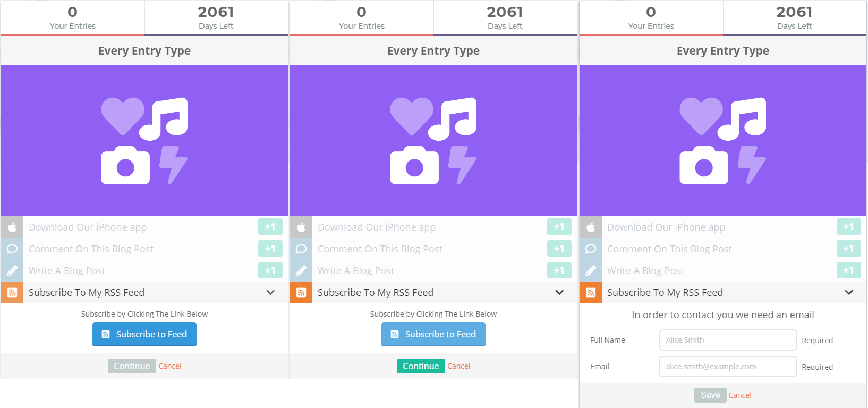The width and height of the screenshot is (868, 408).
Task: Click the comment bubble icon in the widget with green Continue
Action: 301,249
